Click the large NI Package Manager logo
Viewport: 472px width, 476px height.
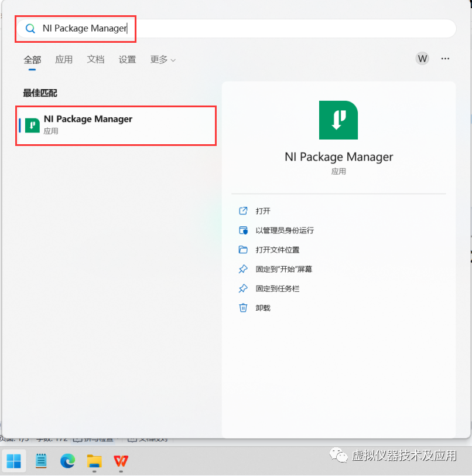tap(338, 120)
